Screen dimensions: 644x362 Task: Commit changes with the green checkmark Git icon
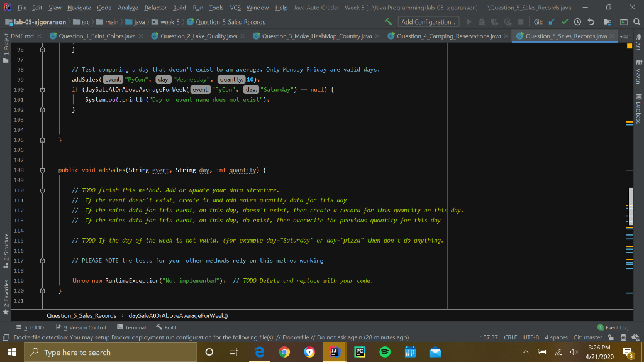pyautogui.click(x=563, y=21)
